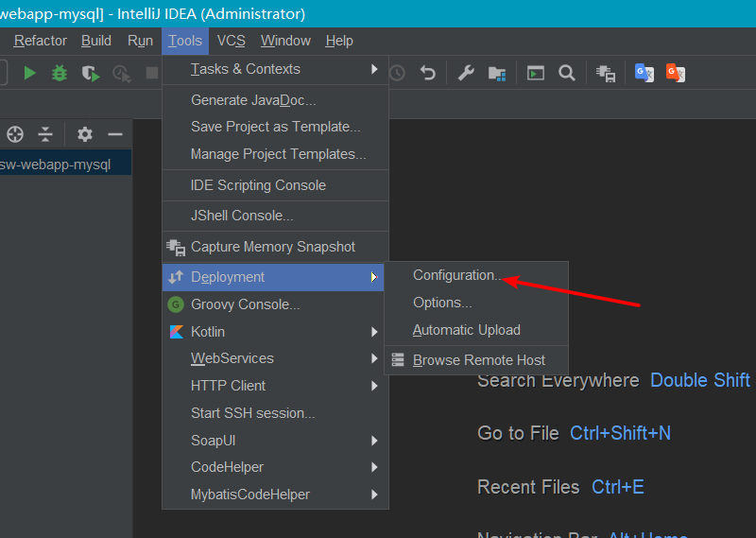
Task: Open Groovy Console...
Action: coord(275,304)
